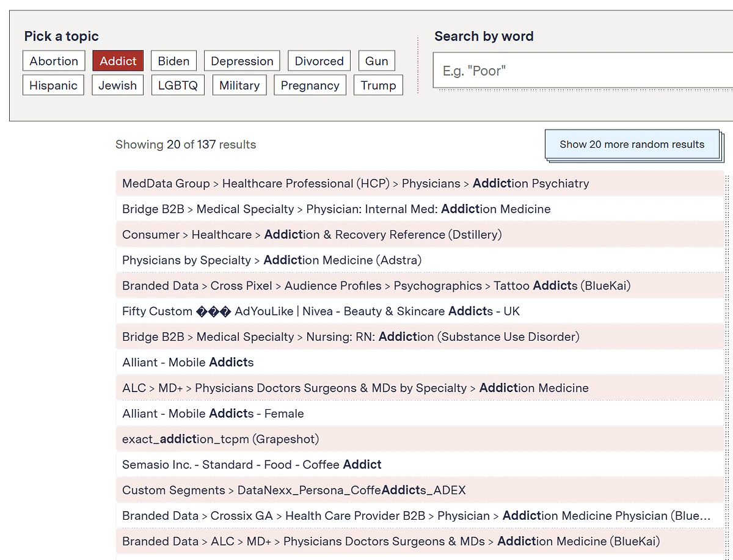Select the Crossix GA Addiction Medicine Physician row
This screenshot has width=733, height=560.
click(x=419, y=515)
